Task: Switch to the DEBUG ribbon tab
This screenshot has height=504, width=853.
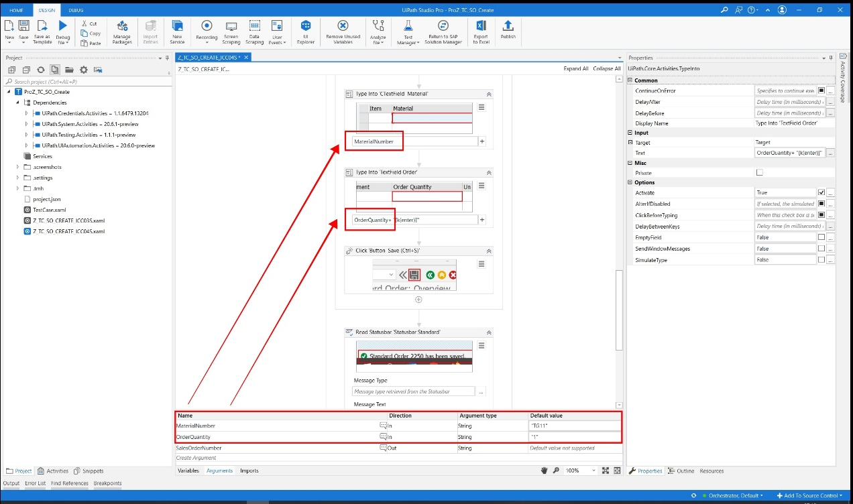Action: (x=76, y=10)
